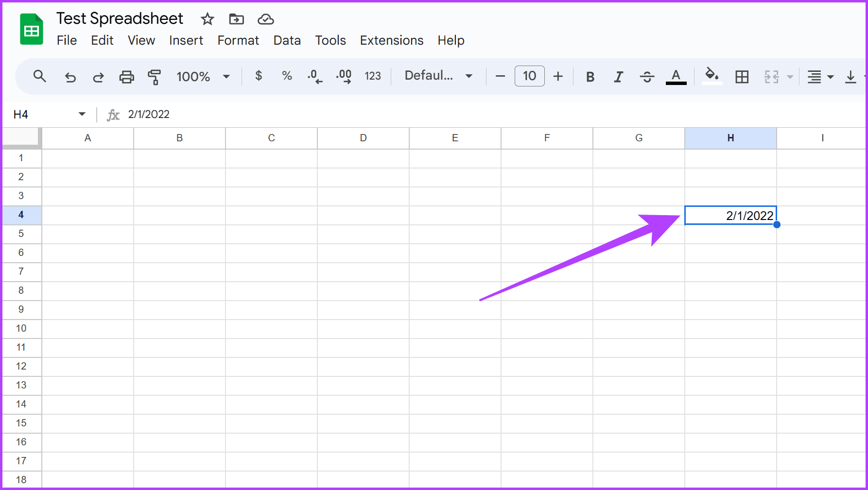868x490 pixels.
Task: Click the Print icon
Action: 126,76
